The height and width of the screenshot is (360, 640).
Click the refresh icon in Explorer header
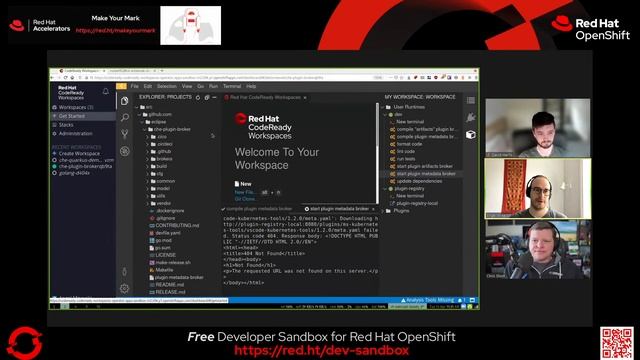198,98
